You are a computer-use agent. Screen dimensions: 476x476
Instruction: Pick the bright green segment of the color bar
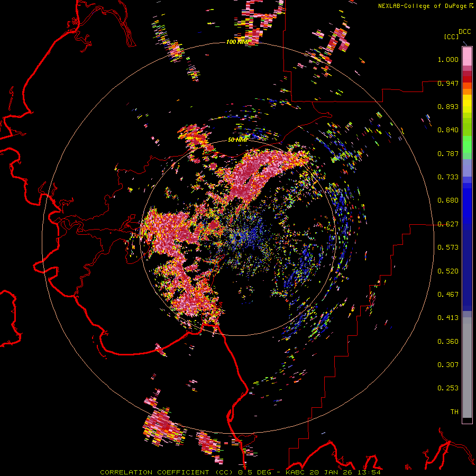point(467,144)
